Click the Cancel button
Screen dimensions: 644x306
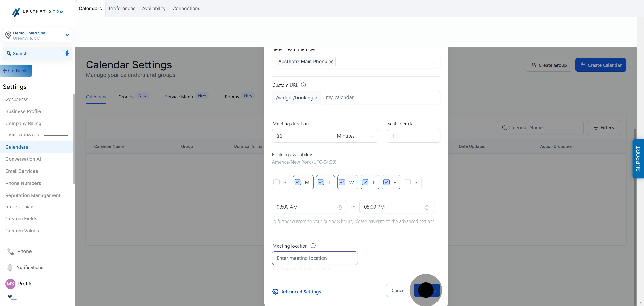click(398, 290)
